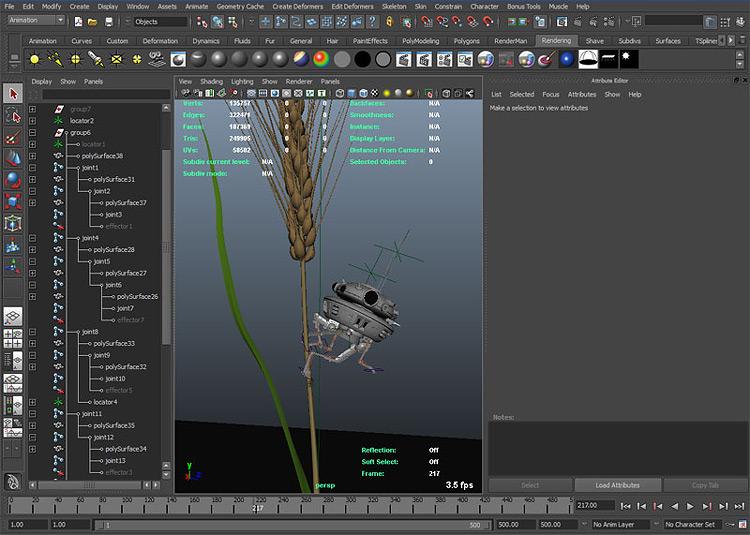
Task: Play the animation forwards
Action: [x=690, y=506]
